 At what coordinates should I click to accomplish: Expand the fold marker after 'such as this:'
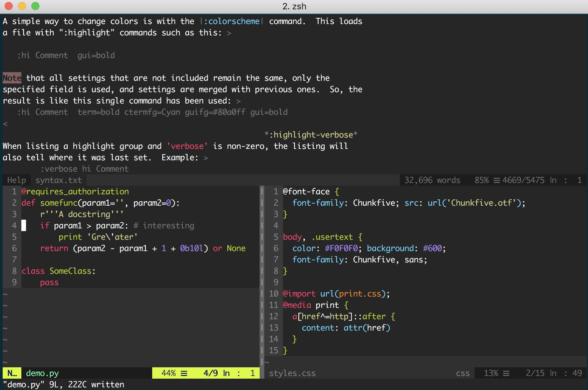pyautogui.click(x=229, y=33)
